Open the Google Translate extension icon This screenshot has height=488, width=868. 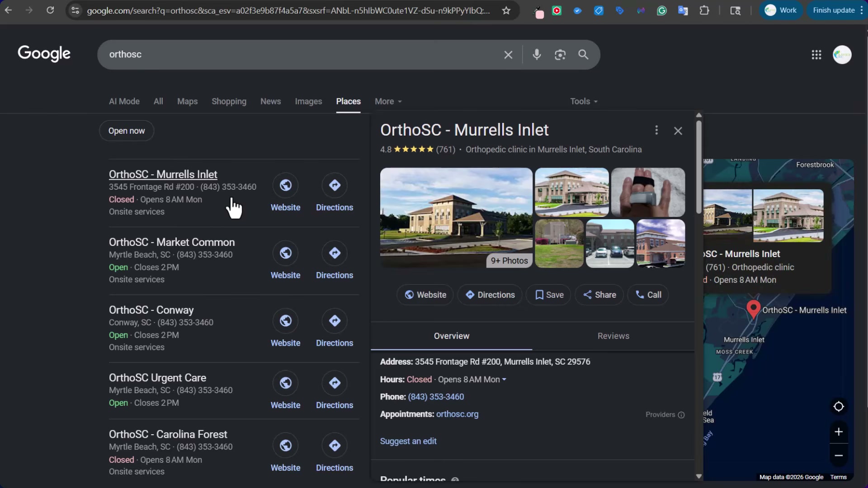click(683, 10)
